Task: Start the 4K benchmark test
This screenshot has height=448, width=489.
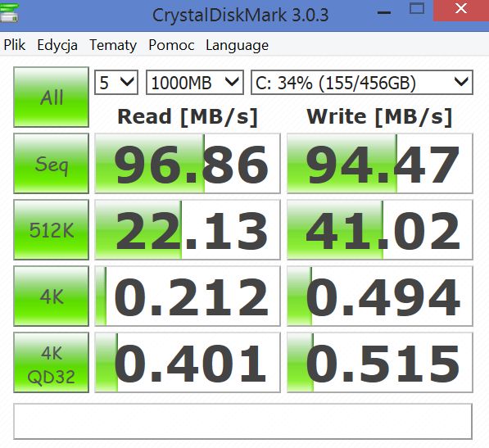Action: (x=51, y=296)
